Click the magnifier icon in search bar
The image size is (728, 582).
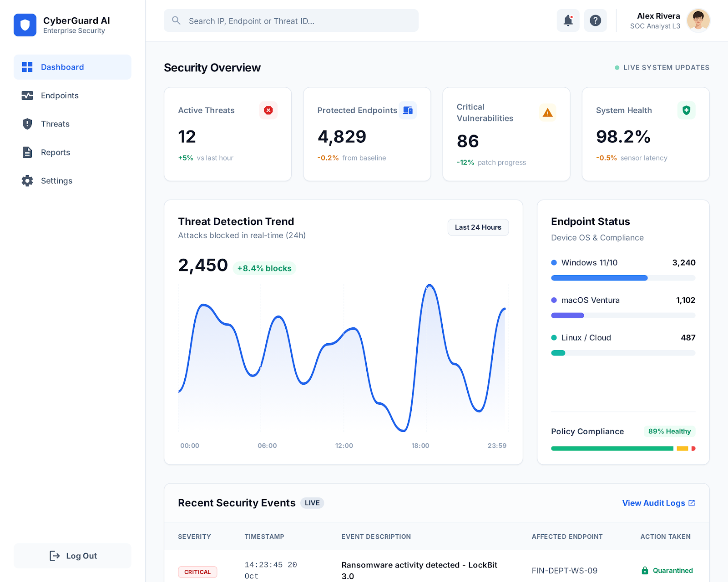tap(176, 20)
